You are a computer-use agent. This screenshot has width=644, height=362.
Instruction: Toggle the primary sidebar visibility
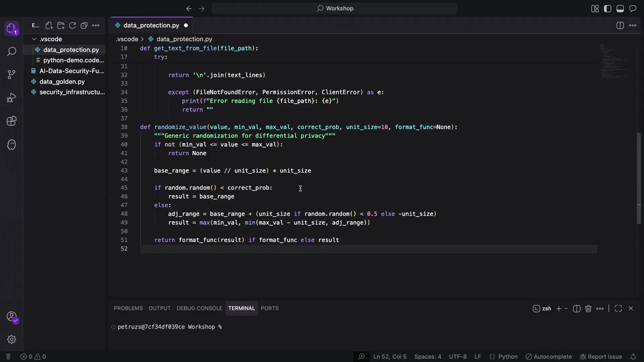[x=608, y=9]
